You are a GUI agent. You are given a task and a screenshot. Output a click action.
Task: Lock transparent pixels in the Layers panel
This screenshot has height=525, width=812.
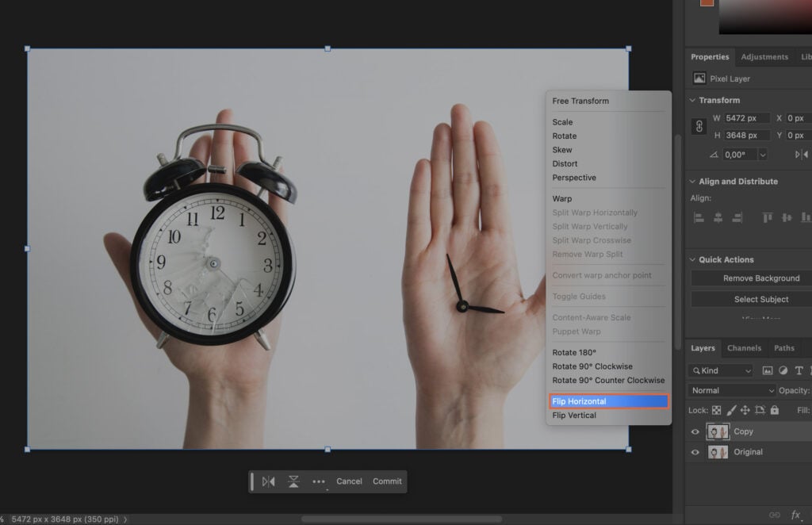point(717,410)
